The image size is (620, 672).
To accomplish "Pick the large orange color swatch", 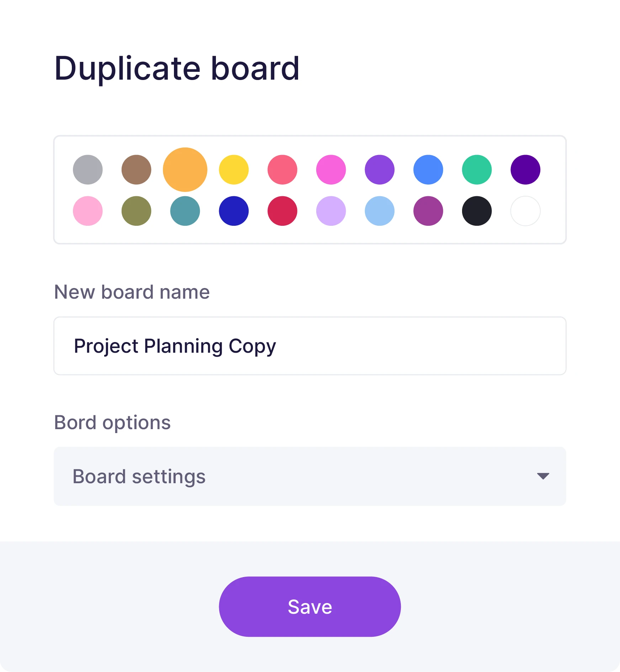I will click(184, 170).
